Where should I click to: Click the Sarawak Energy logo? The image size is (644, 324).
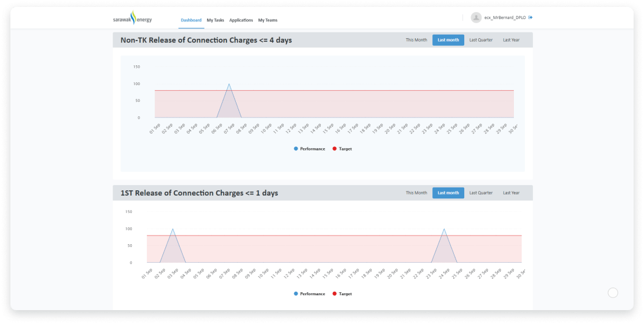click(132, 19)
